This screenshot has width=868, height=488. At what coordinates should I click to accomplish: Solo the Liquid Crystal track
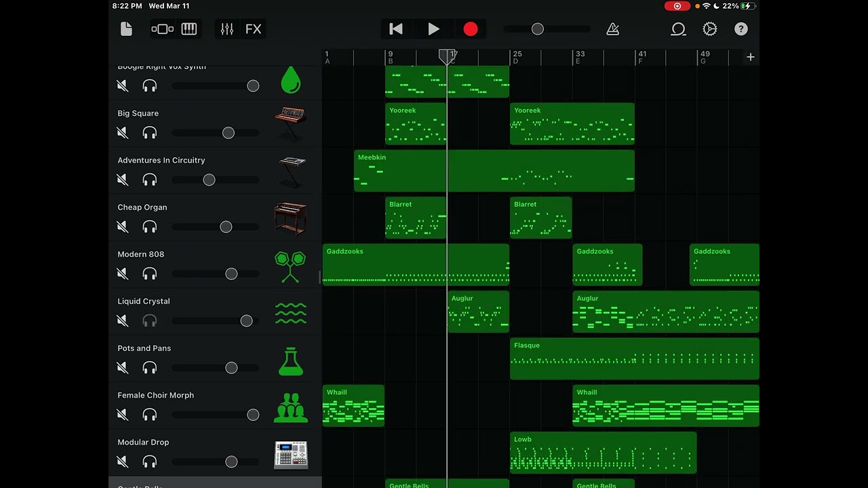pos(150,321)
